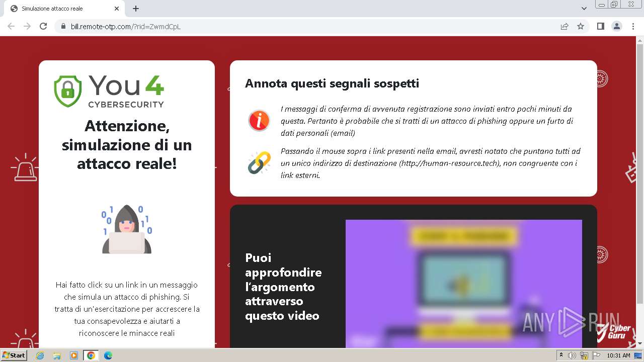
Task: Open the browser side panel icon
Action: [x=600, y=26]
